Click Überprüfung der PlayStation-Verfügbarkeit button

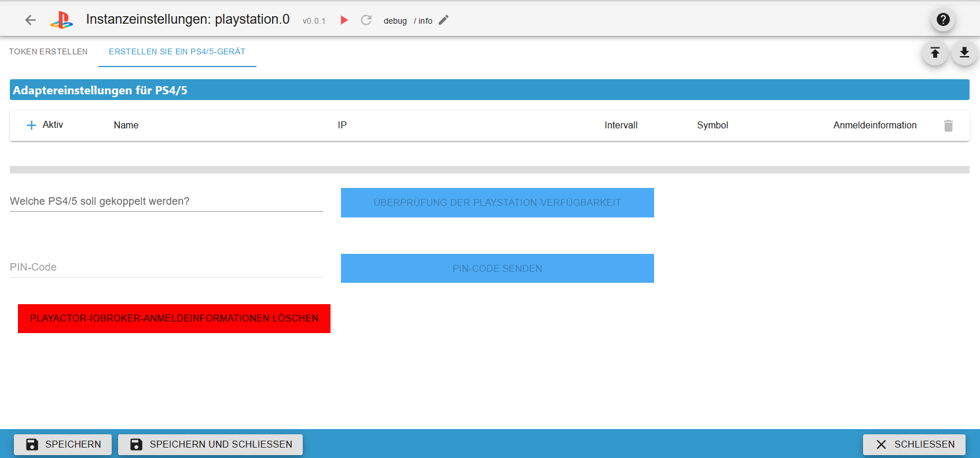(x=497, y=202)
